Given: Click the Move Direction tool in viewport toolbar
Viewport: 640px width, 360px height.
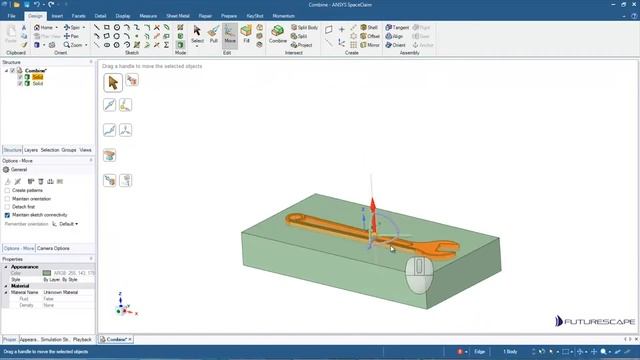Looking at the screenshot, I should click(109, 105).
